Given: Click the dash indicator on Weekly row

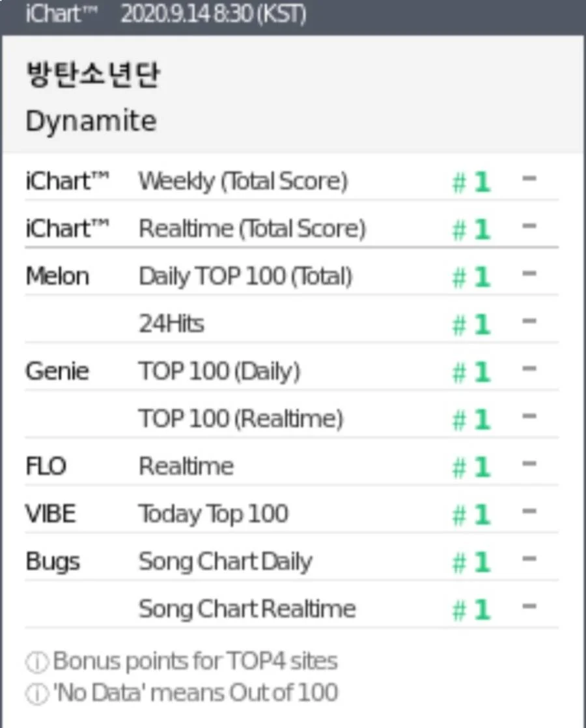Looking at the screenshot, I should 529,178.
